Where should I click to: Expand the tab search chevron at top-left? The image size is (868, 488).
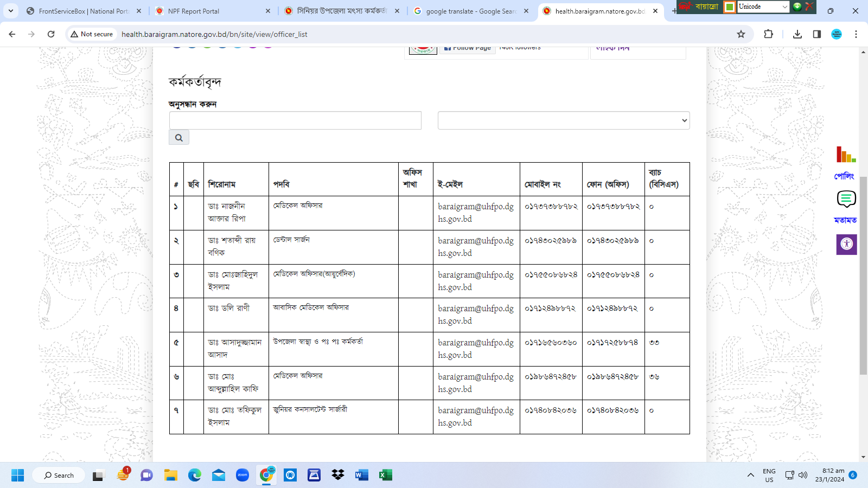coord(10,11)
